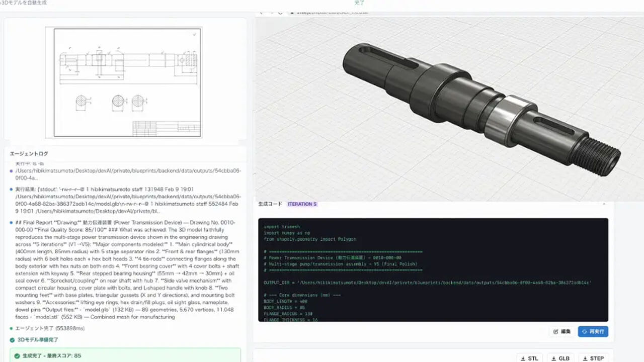The height and width of the screenshot is (362, 644).
Task: Select 3Dモデルを自動生成 in the title bar
Action: [24, 3]
